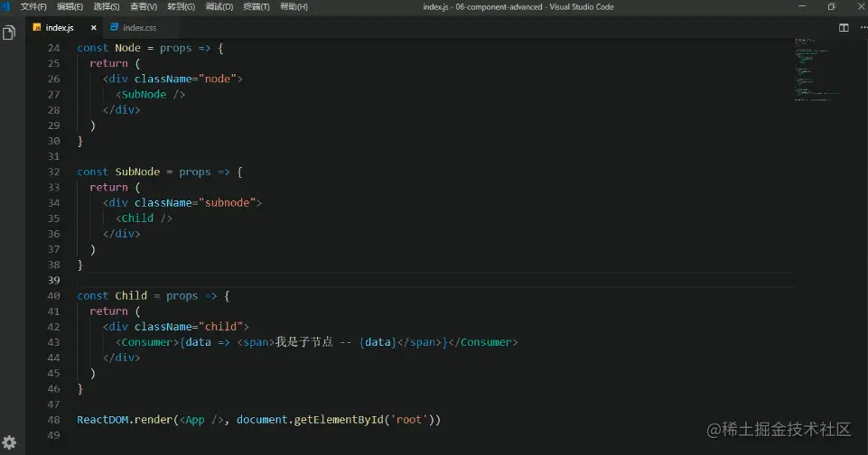The image size is (868, 455).
Task: Open the 终端(T) menu
Action: [x=257, y=6]
